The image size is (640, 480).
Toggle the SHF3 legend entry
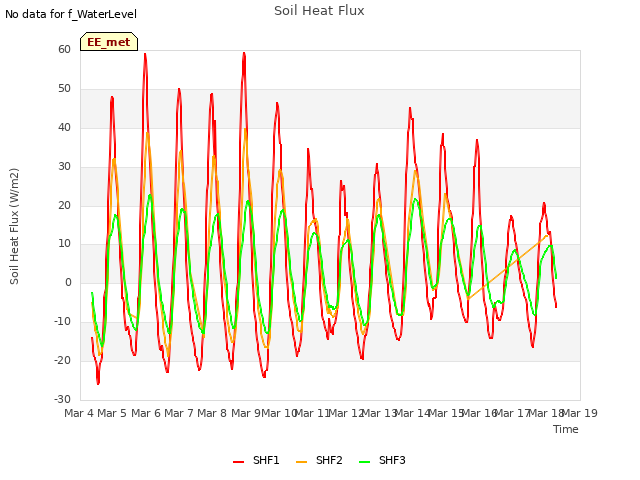(x=382, y=460)
